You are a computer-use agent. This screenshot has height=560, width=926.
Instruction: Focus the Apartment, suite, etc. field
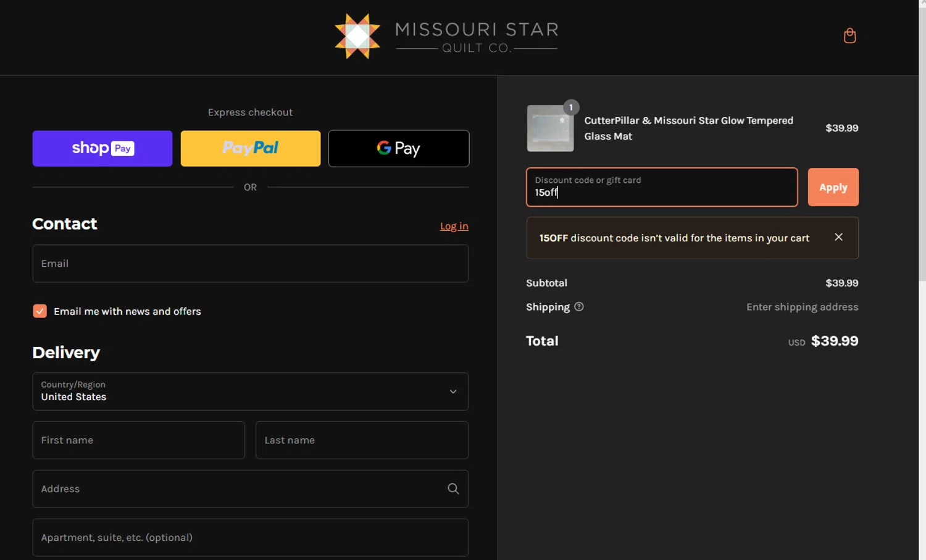pyautogui.click(x=251, y=537)
